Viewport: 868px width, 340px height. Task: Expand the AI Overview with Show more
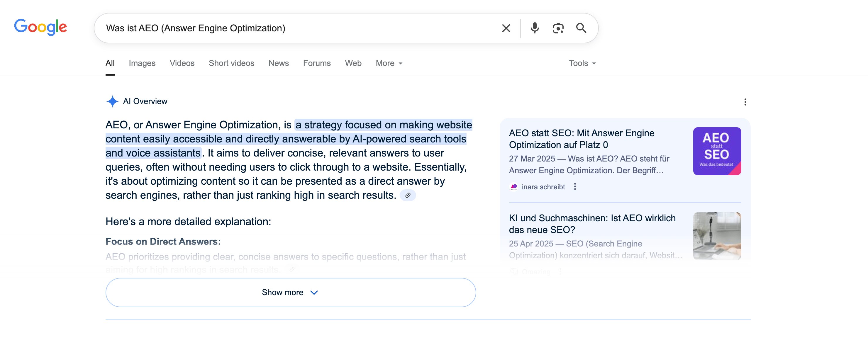pos(290,292)
